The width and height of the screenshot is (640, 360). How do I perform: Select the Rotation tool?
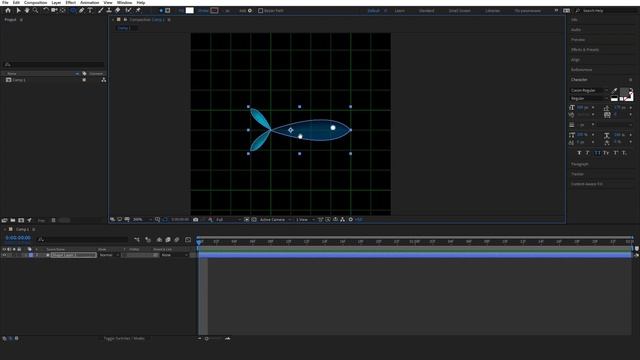coord(46,10)
